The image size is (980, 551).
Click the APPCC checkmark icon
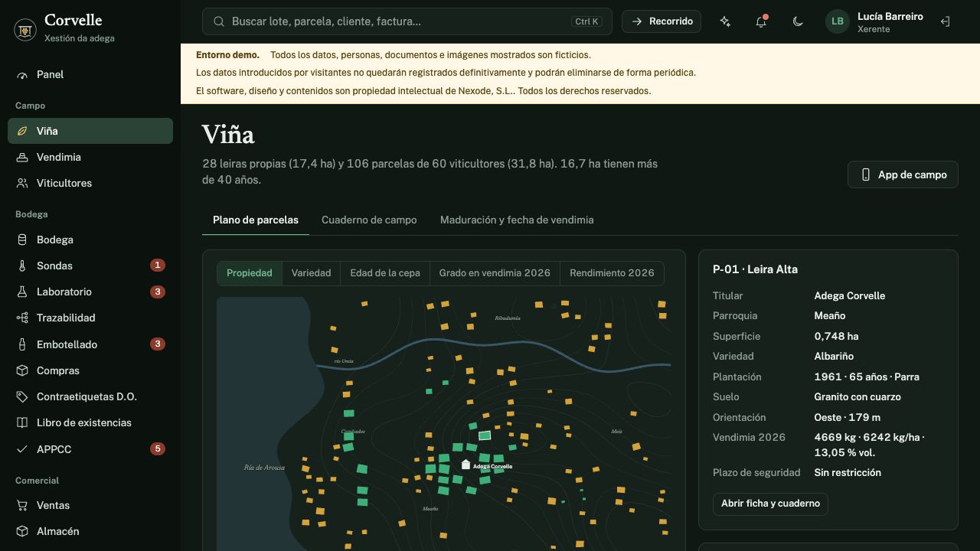(x=22, y=449)
